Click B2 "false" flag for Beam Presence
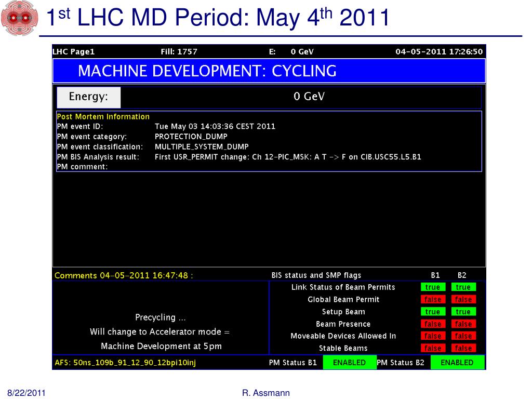Image resolution: width=532 pixels, height=399 pixels. pos(463,324)
